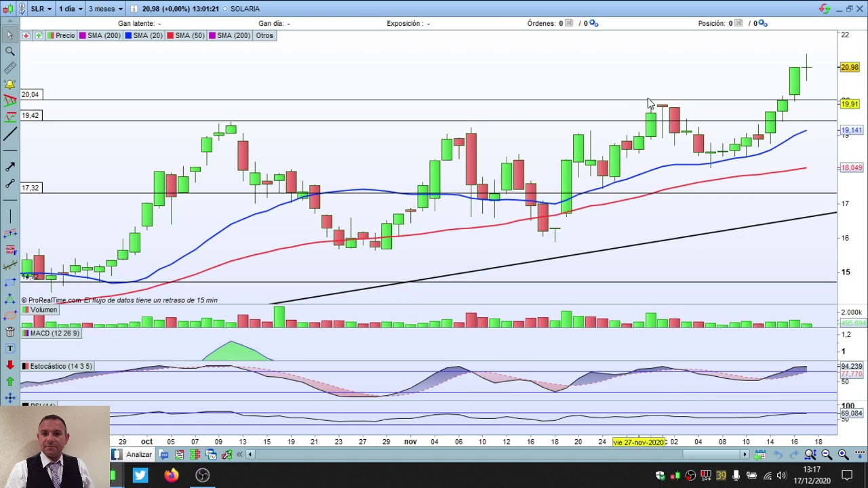Viewport: 868px width, 488px height.
Task: Open the '1 día' timeframe dropdown
Action: pyautogui.click(x=71, y=9)
